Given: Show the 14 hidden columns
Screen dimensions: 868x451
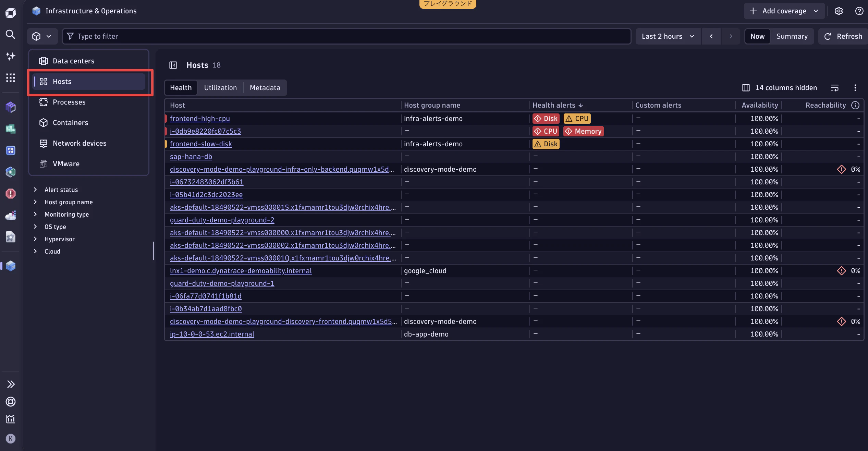Looking at the screenshot, I should 779,88.
